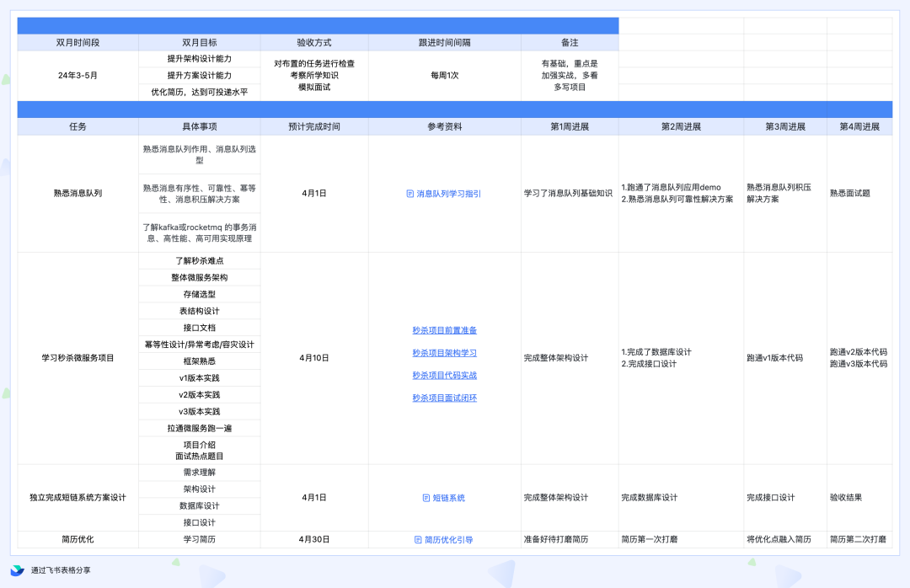Select the 优化简历，达到可投递水平 cell
This screenshot has height=588, width=910.
click(200, 93)
